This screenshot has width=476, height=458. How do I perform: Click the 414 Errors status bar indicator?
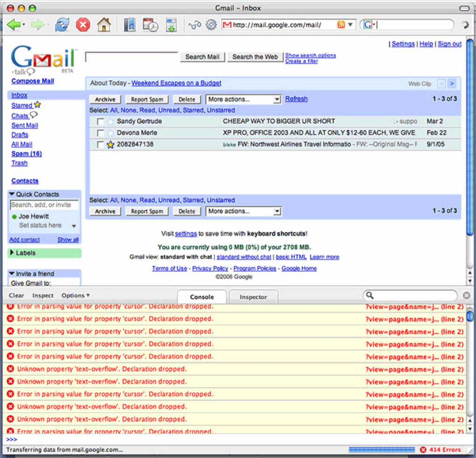pos(441,450)
